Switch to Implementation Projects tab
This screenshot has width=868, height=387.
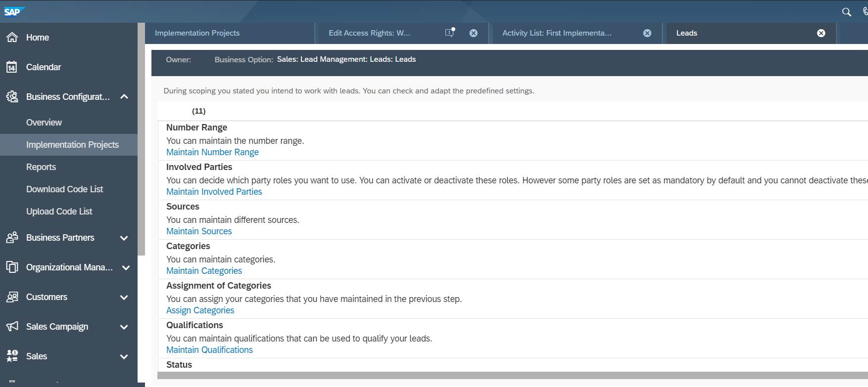197,33
